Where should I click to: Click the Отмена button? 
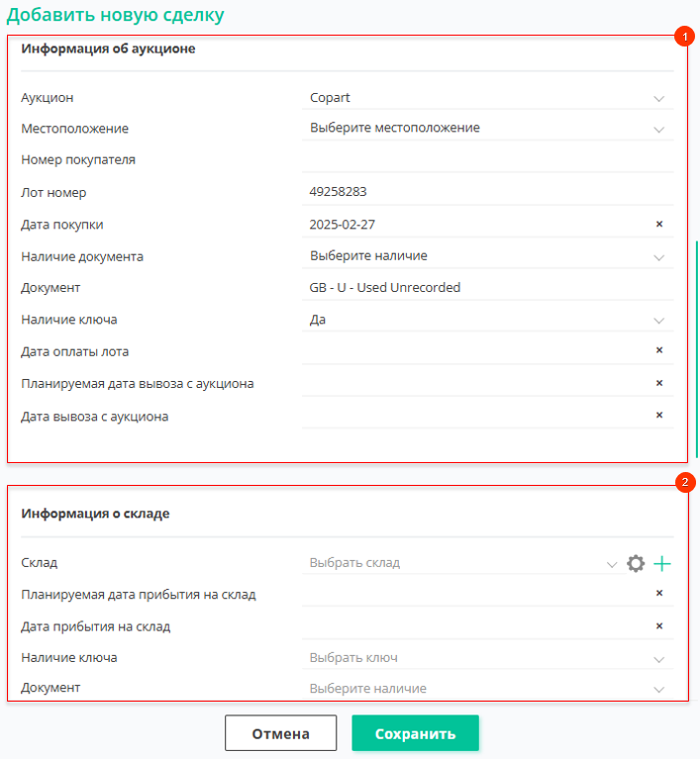click(280, 733)
